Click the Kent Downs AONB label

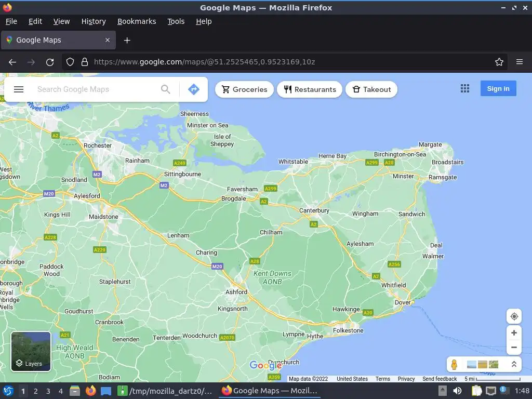pos(272,277)
